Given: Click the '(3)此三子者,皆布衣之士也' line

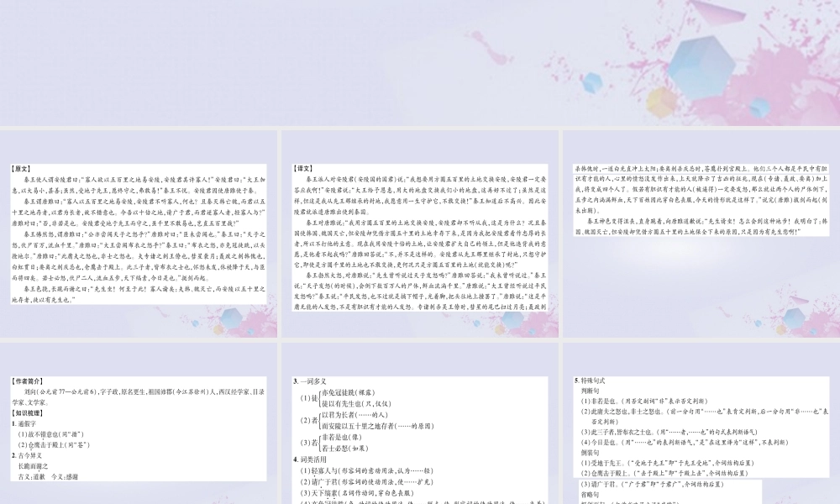Looking at the screenshot, I should (x=669, y=433).
